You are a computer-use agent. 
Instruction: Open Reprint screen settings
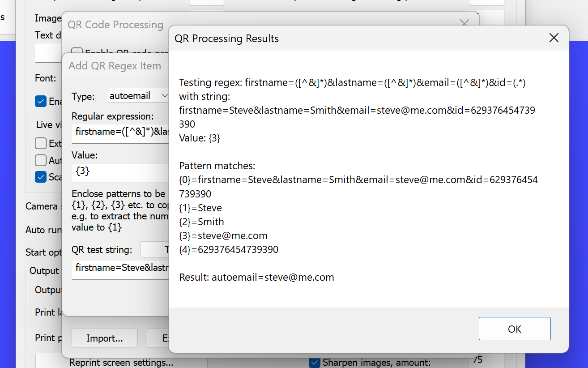(121, 362)
